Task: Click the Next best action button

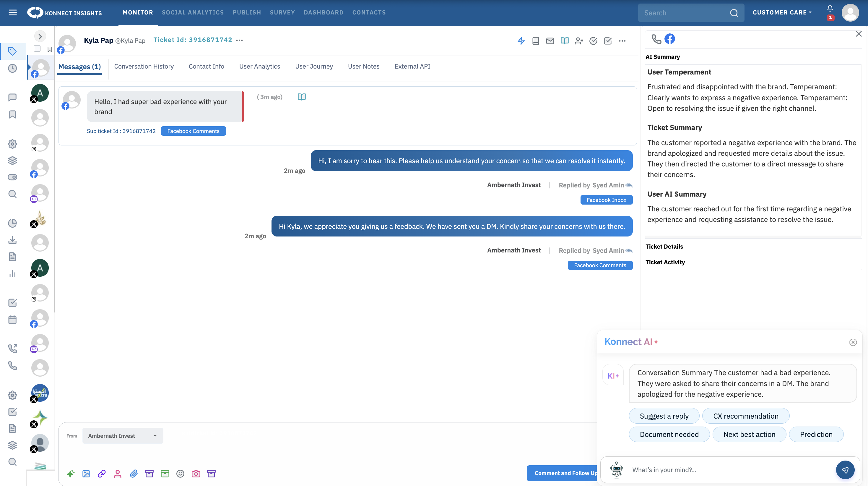Action: [749, 434]
